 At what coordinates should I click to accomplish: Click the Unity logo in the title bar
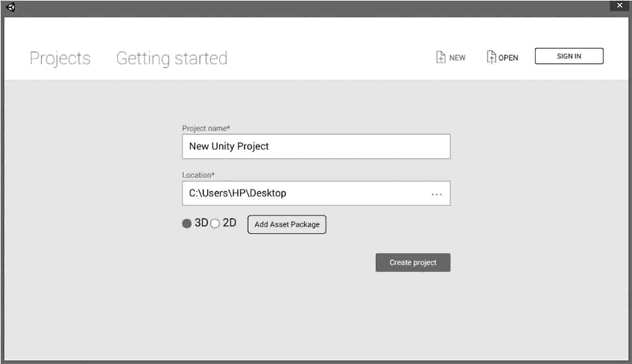pyautogui.click(x=13, y=7)
